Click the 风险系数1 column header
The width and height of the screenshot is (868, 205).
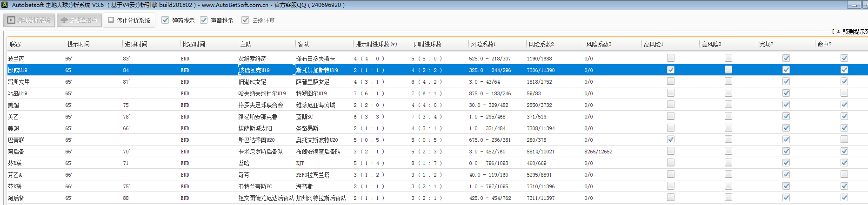483,44
